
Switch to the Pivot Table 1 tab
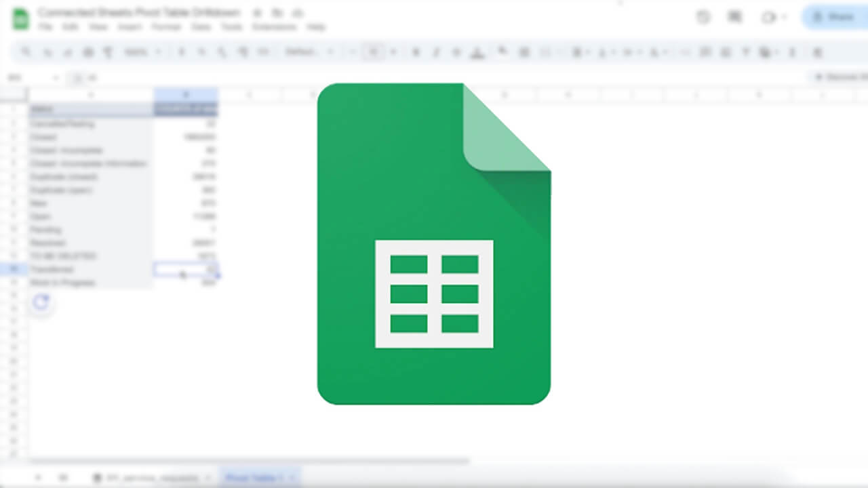(x=254, y=478)
